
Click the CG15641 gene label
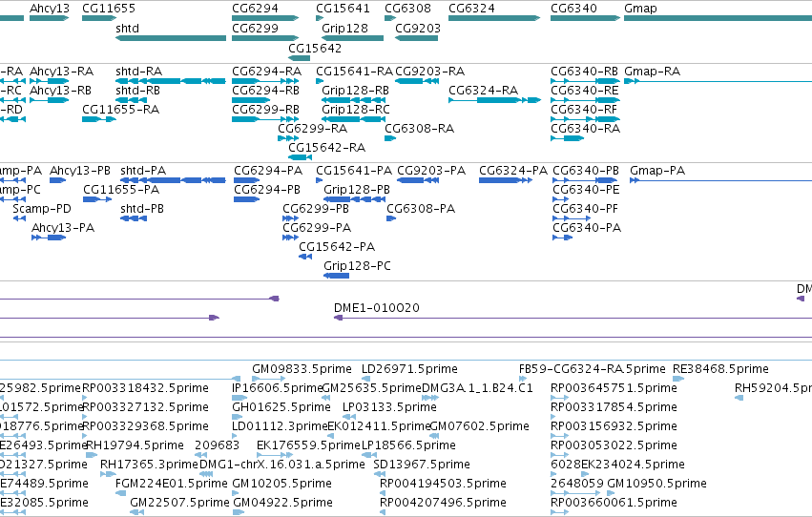[x=343, y=9]
